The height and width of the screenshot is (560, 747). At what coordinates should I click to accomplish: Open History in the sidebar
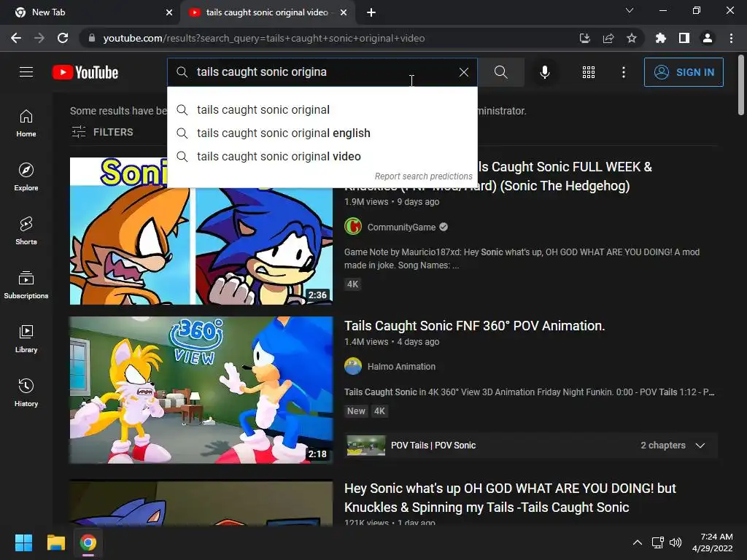point(26,393)
